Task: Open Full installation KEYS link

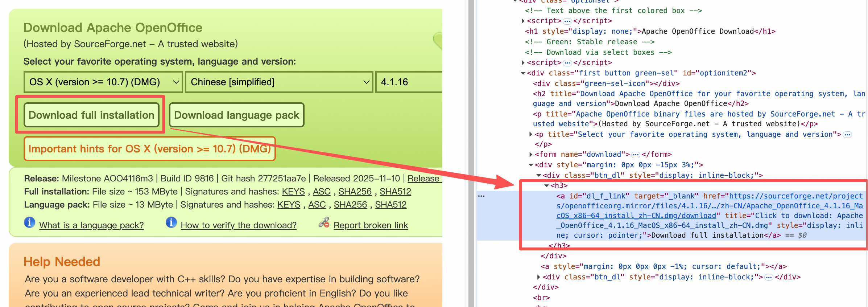Action: tap(293, 192)
